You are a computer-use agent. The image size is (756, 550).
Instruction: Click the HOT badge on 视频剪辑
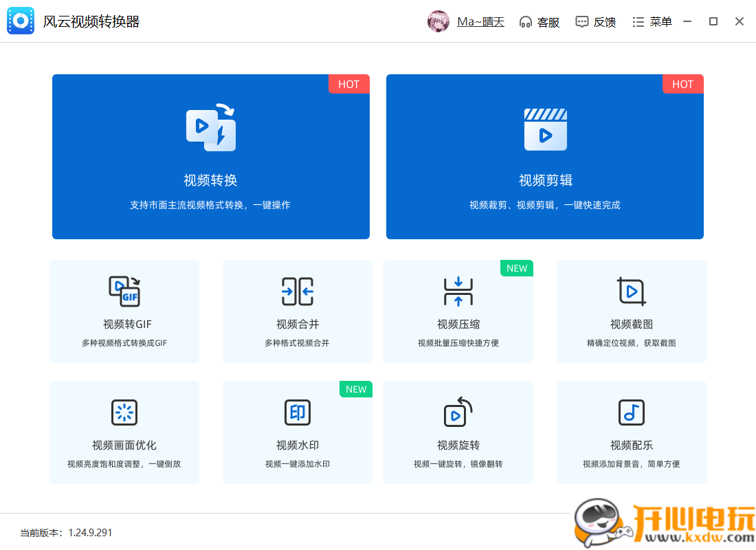682,84
